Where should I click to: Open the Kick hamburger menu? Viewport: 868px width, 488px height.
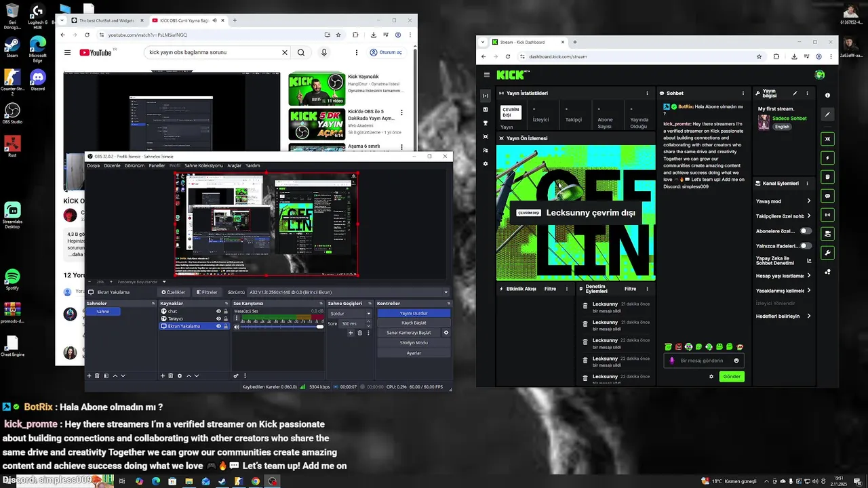click(x=487, y=75)
